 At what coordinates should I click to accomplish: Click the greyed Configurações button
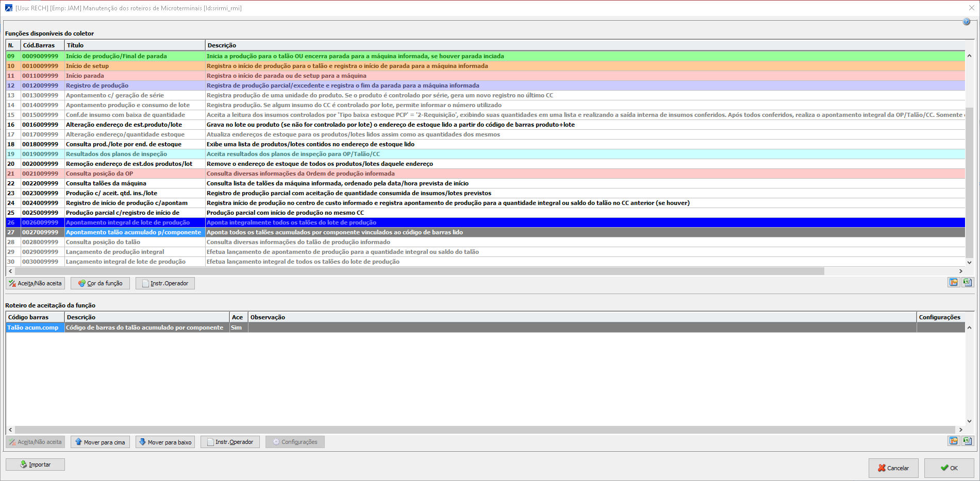[x=295, y=442]
